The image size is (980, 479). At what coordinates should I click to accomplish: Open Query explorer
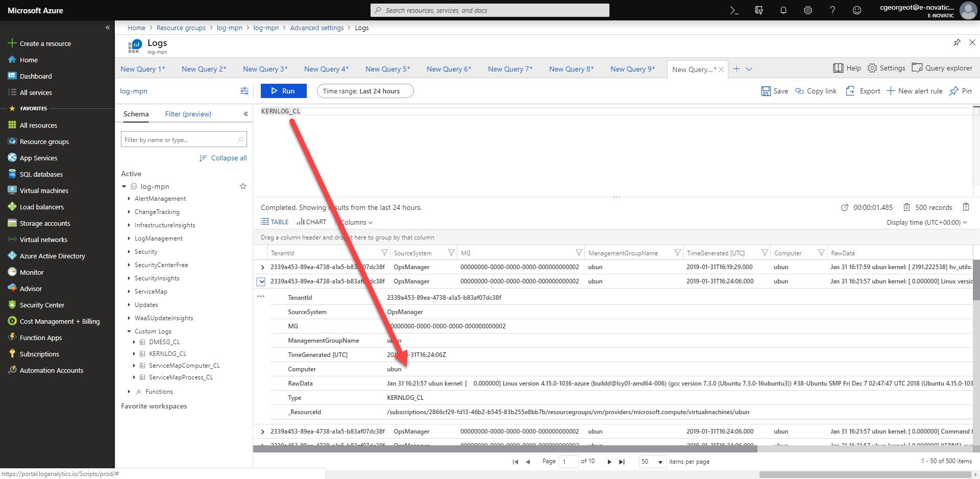(942, 68)
